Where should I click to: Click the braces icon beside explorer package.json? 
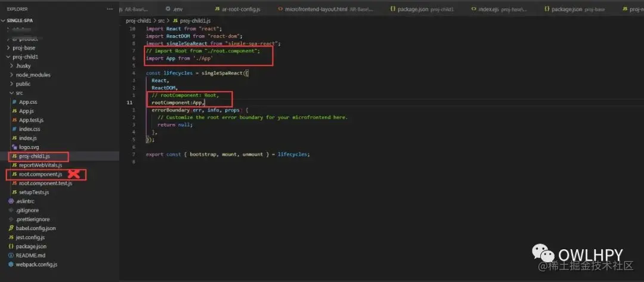pos(11,246)
